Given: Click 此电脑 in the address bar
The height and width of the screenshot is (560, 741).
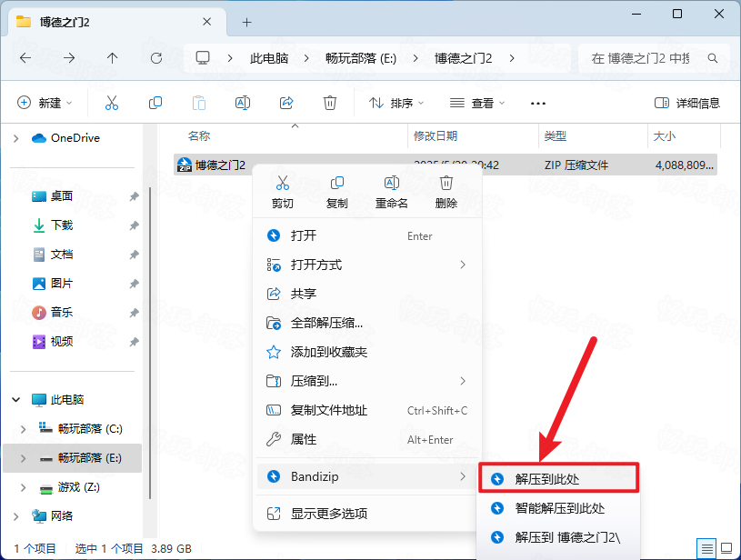Looking at the screenshot, I should coord(269,58).
